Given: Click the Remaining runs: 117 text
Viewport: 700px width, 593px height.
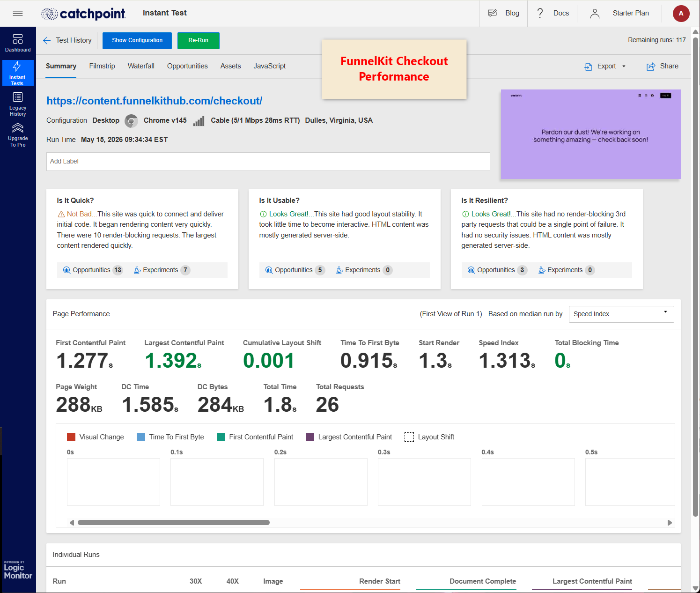Looking at the screenshot, I should [657, 40].
